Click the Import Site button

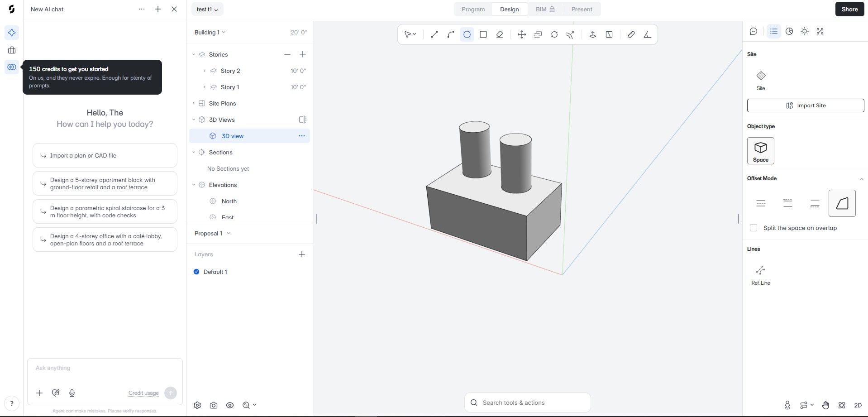[x=805, y=105]
